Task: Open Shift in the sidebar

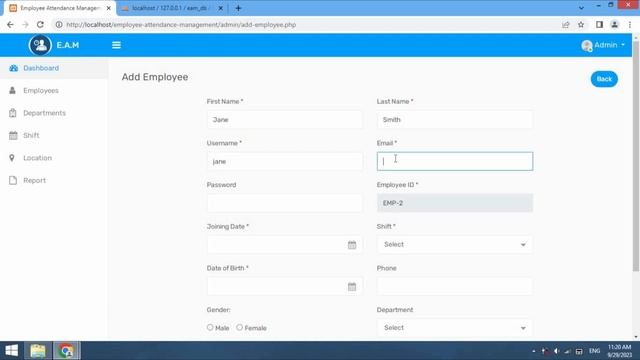Action: tap(54, 136)
